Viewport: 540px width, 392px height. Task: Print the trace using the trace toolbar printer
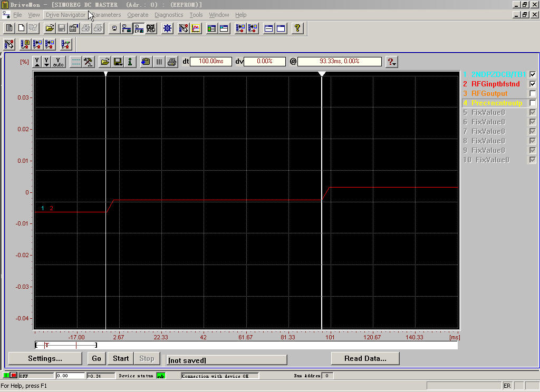pos(171,62)
